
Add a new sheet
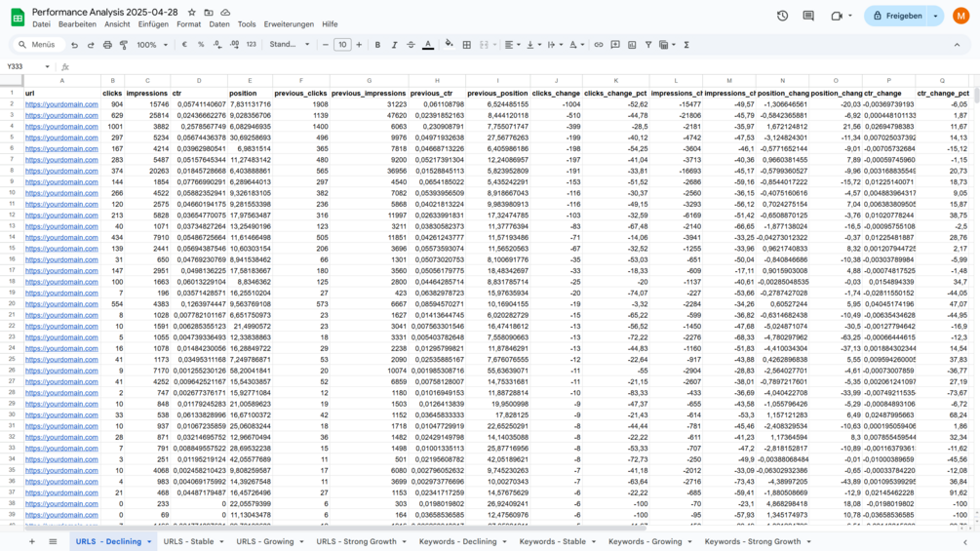tap(32, 541)
